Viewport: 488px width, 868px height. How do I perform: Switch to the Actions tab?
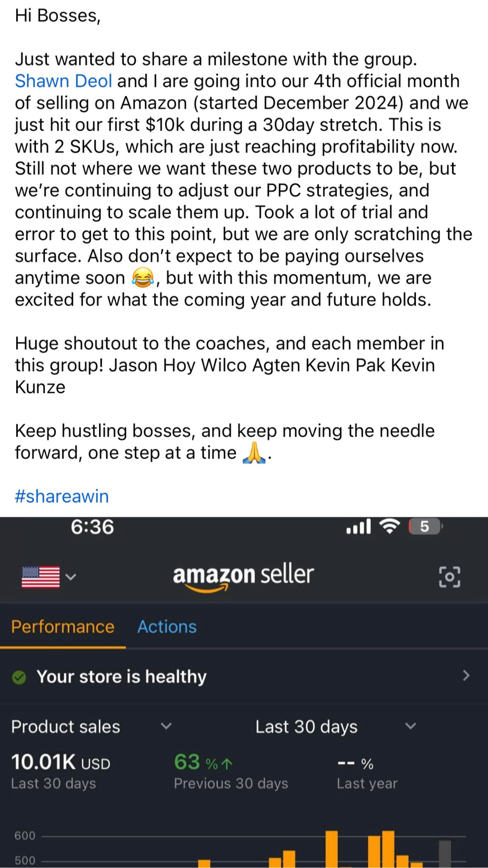(x=167, y=627)
